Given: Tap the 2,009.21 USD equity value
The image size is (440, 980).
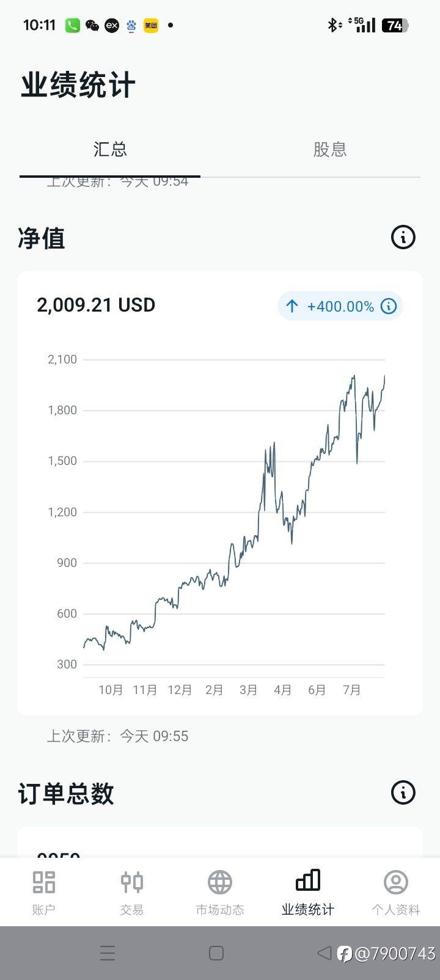Looking at the screenshot, I should [x=96, y=305].
